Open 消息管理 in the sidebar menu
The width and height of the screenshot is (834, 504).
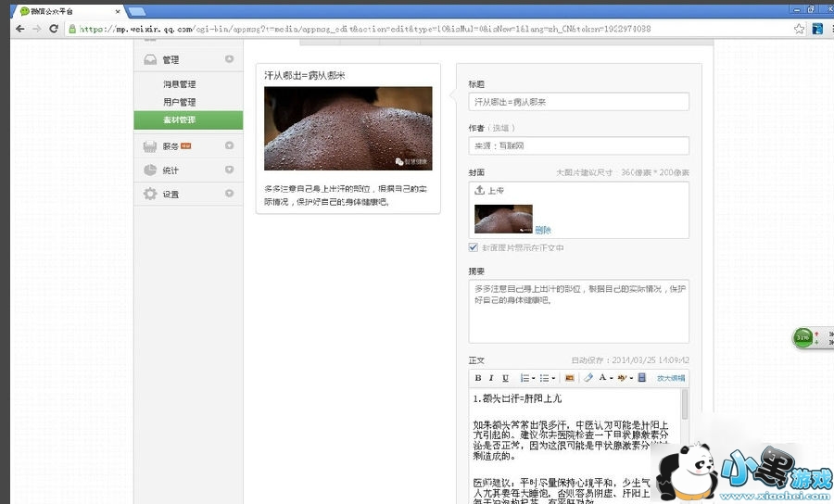pyautogui.click(x=179, y=84)
